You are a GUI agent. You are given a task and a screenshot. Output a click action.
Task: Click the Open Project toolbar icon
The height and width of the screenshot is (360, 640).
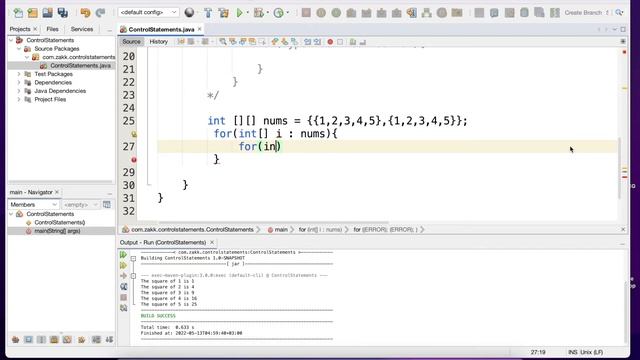click(x=47, y=13)
